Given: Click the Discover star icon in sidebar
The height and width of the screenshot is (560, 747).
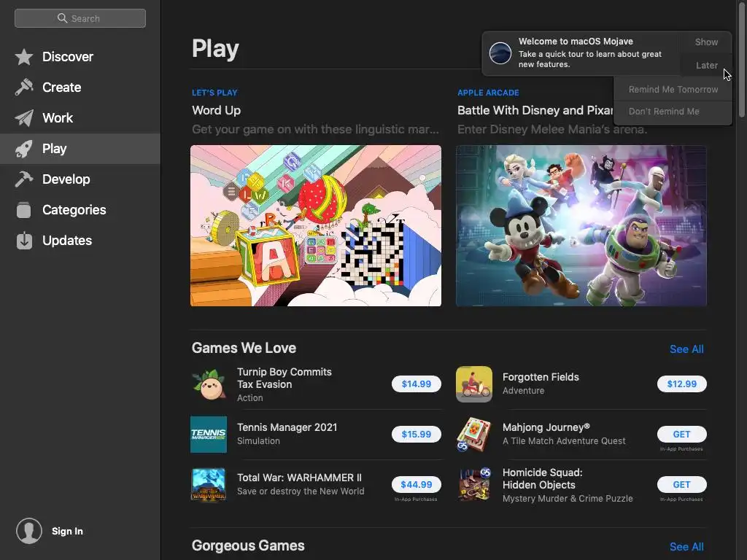Looking at the screenshot, I should 24,57.
